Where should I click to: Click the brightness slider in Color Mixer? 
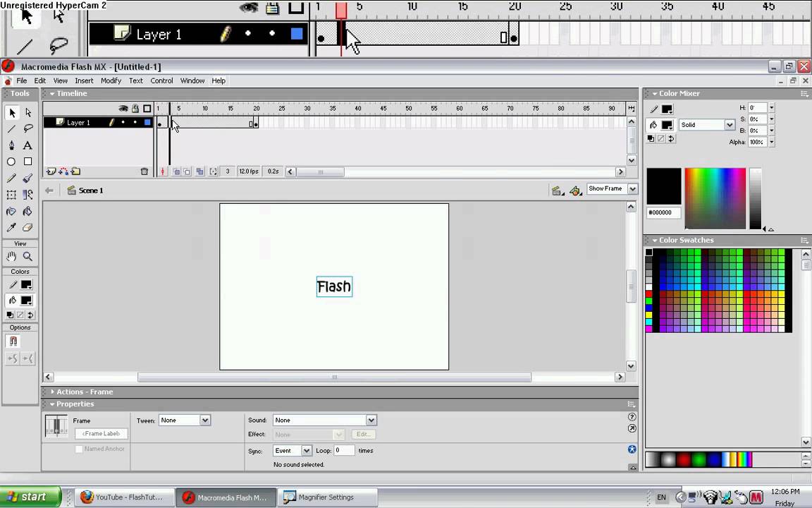click(756, 198)
